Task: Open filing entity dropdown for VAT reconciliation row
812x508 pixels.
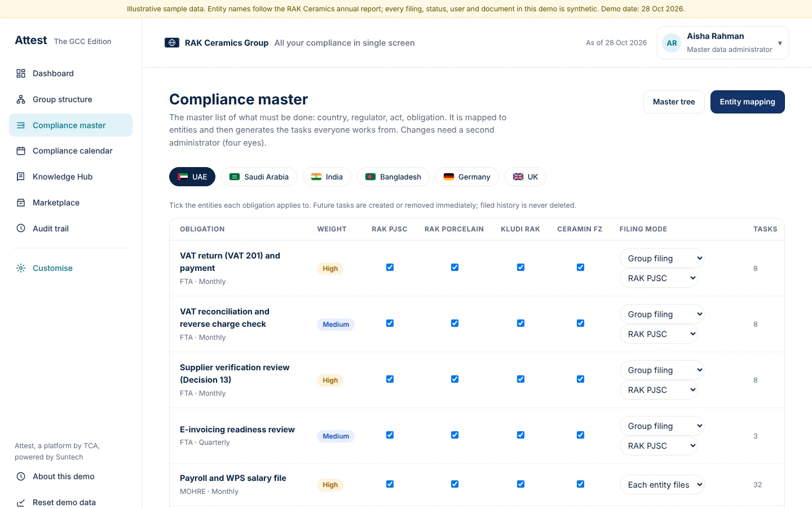Action: pyautogui.click(x=659, y=334)
